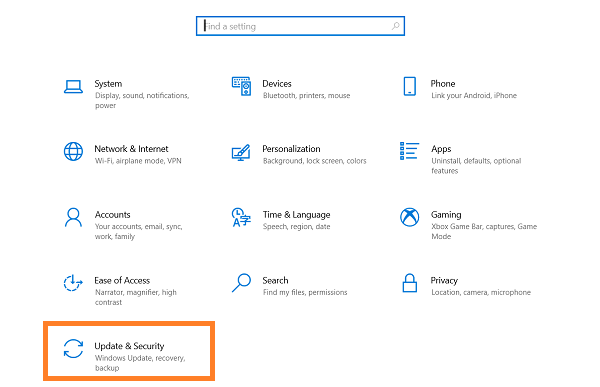Click the Apps list icon
This screenshot has height=387, width=600.
click(x=409, y=151)
